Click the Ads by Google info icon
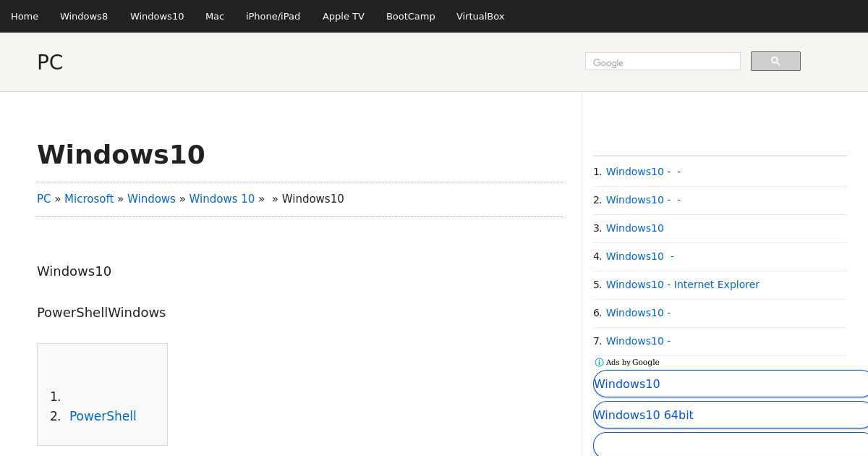This screenshot has height=456, width=868. [599, 363]
